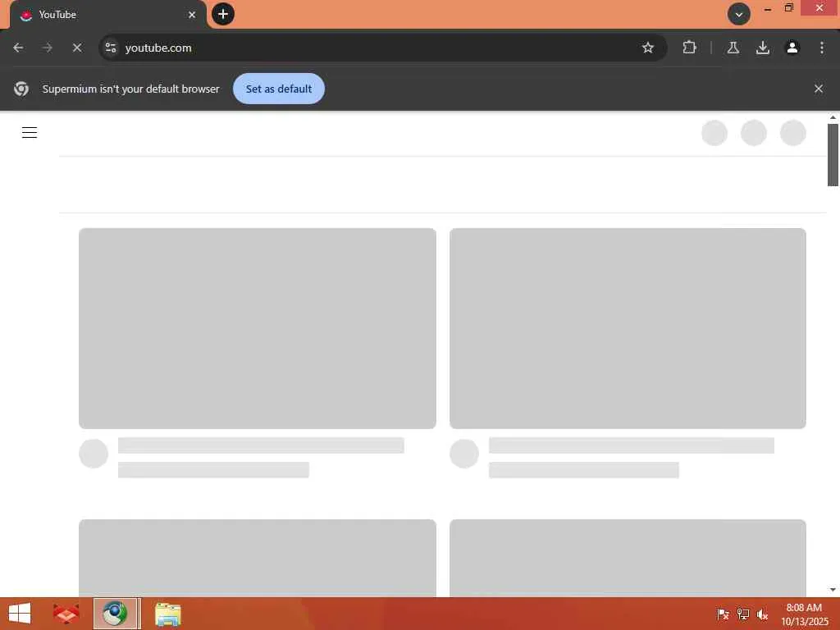Screen dimensions: 840x630
Task: Open the Windows Start button
Action: (20, 614)
